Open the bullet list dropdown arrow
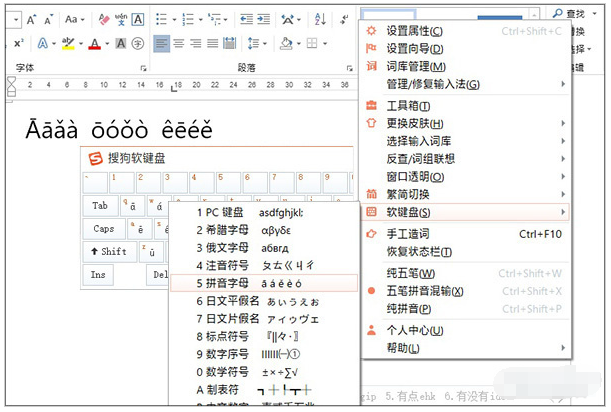This screenshot has width=611, height=412. click(174, 19)
